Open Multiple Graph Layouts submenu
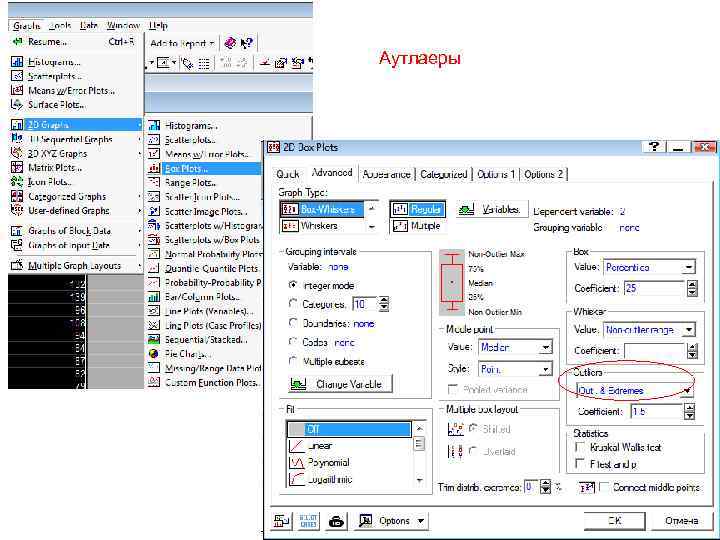The height and width of the screenshot is (540, 720). 76,265
